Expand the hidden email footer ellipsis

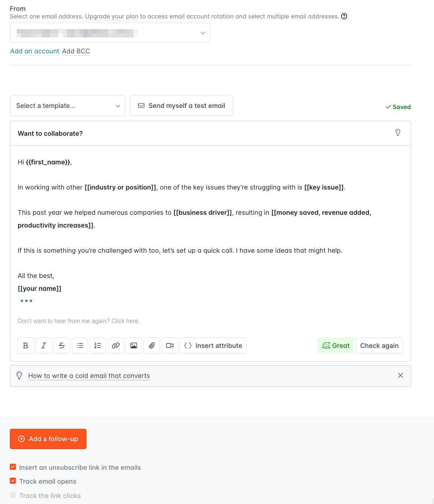(x=26, y=300)
